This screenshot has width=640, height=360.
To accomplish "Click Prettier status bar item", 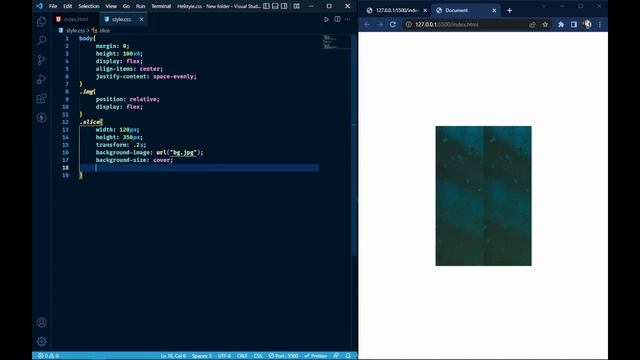I will pos(316,356).
